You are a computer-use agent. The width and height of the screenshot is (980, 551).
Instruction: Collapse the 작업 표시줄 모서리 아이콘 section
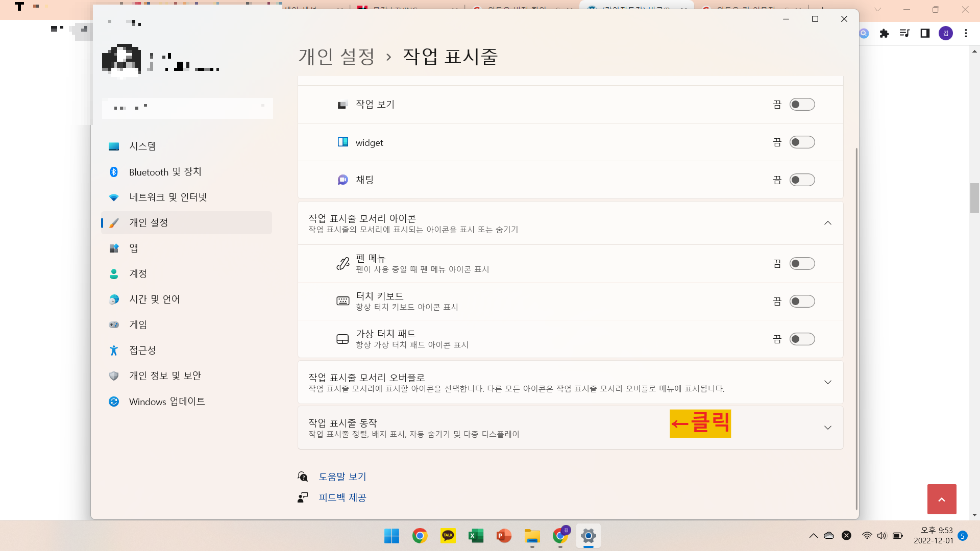[x=827, y=223]
